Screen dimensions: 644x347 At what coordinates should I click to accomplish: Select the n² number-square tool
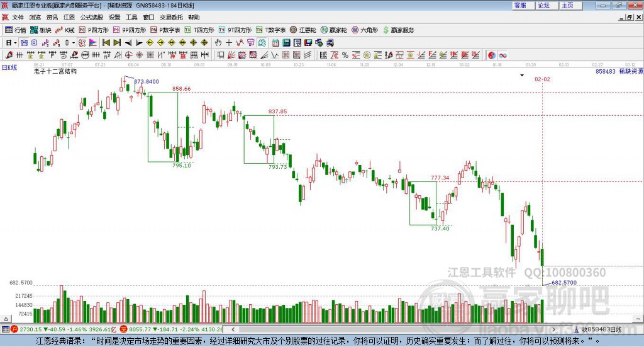(107, 55)
